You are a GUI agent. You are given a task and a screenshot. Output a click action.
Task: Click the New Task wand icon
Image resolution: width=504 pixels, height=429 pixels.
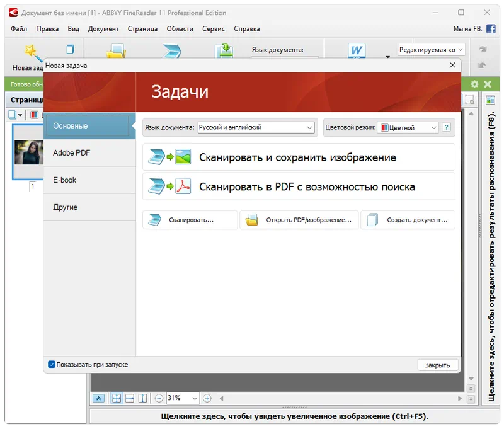tap(33, 52)
